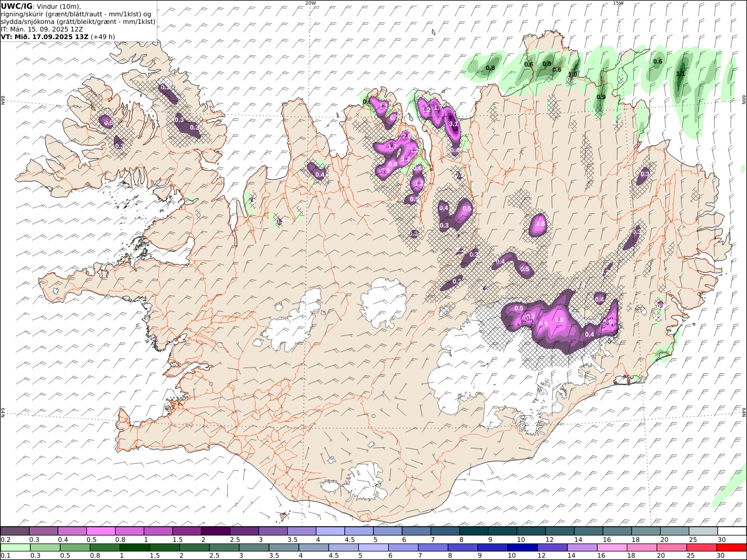Viewport: 747px width, 560px height.
Task: Click the '(+49 h)' forecast offset text
Action: 103,36
